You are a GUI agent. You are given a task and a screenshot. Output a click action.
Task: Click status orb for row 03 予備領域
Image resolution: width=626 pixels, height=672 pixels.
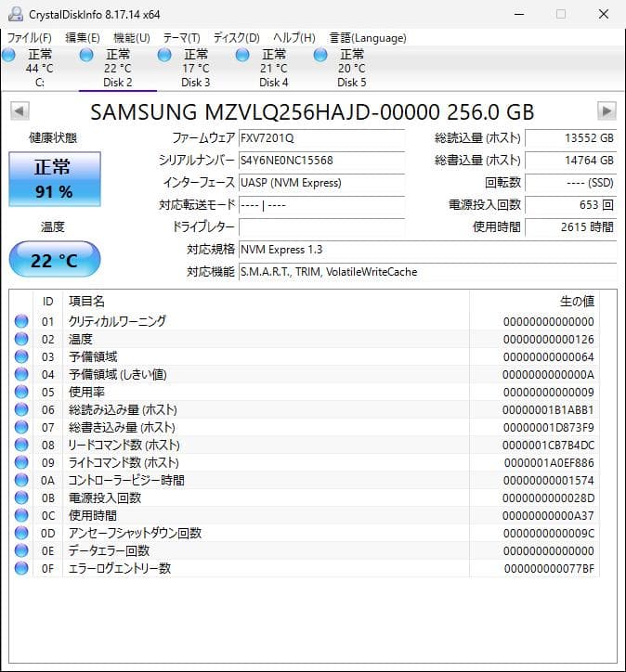coord(21,356)
